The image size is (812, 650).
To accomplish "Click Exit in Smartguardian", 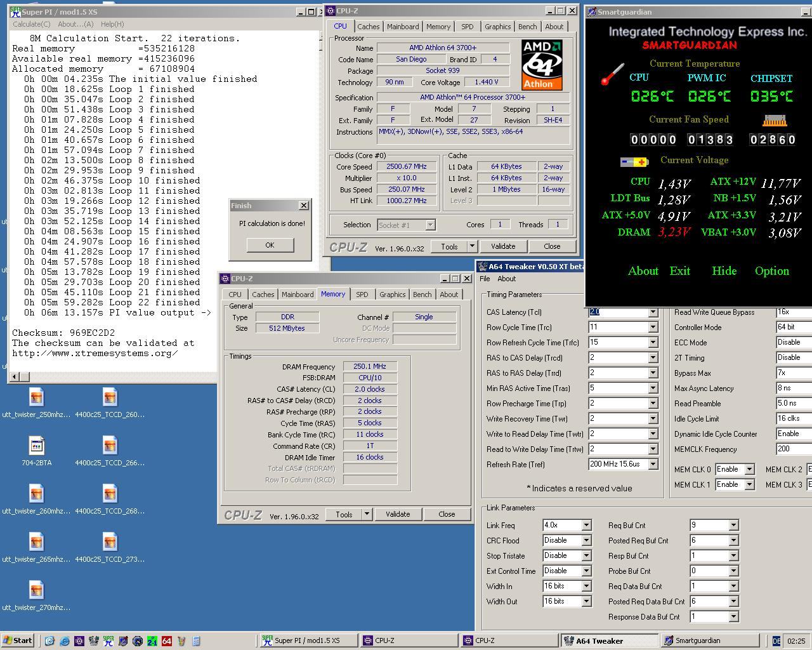I will (679, 271).
